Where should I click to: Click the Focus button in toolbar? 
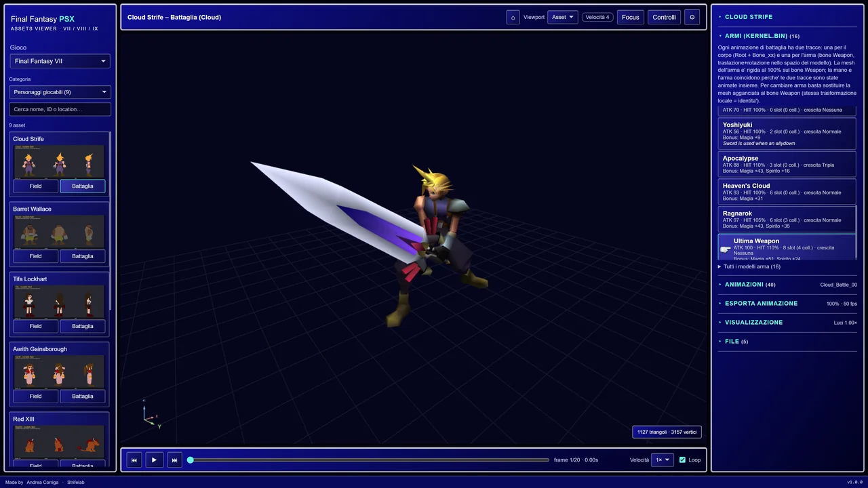pyautogui.click(x=630, y=17)
